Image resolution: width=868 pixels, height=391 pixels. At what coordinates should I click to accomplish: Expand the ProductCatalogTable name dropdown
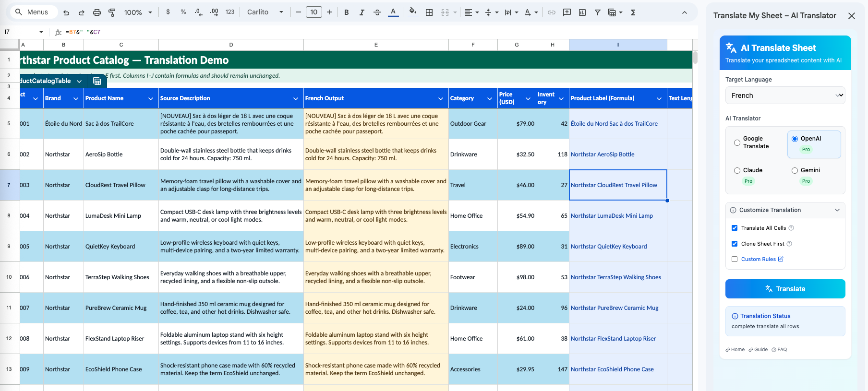[79, 81]
